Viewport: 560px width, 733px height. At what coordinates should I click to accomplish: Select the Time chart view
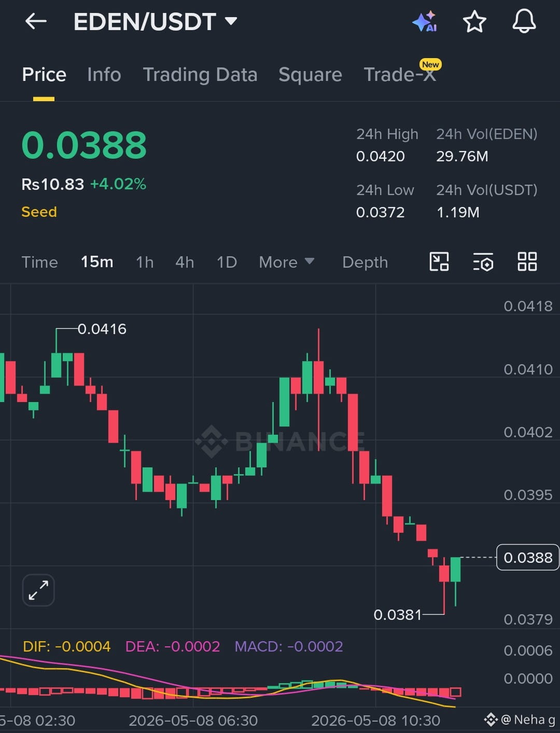pos(39,262)
